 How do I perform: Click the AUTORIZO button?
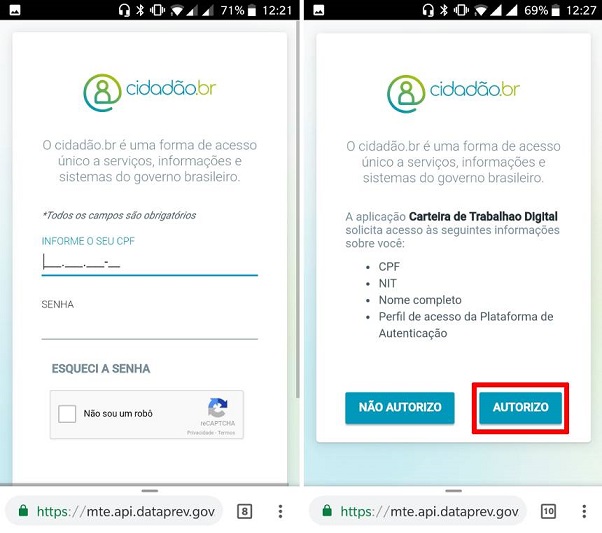click(x=520, y=407)
